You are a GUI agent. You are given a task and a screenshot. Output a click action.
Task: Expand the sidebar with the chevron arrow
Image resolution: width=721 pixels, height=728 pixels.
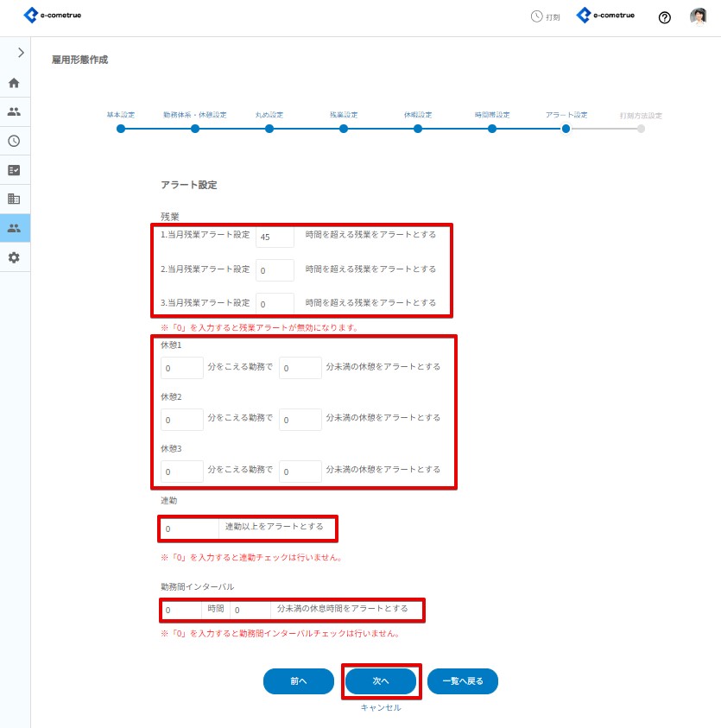(21, 53)
